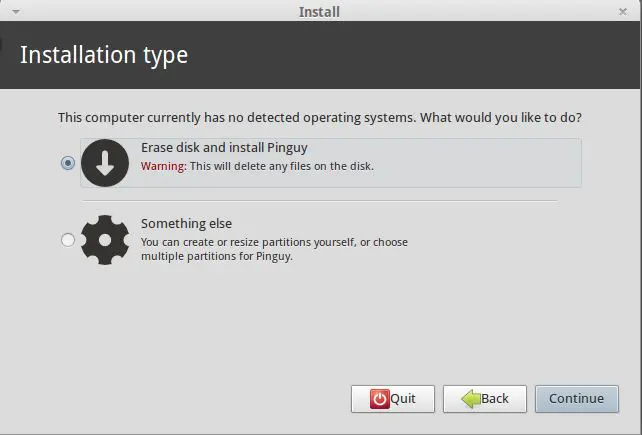Viewport: 642px width, 435px height.
Task: Click the 'no detected operating systems' question text
Action: pos(320,117)
